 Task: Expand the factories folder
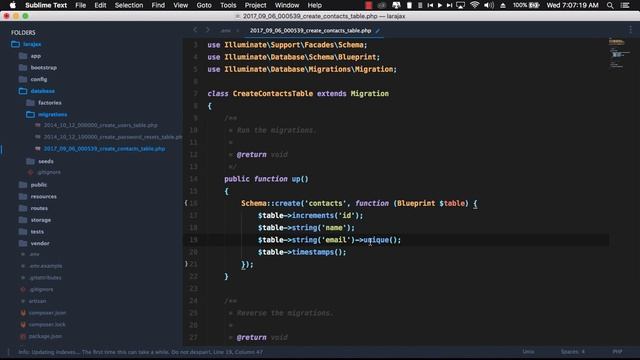pos(44,103)
